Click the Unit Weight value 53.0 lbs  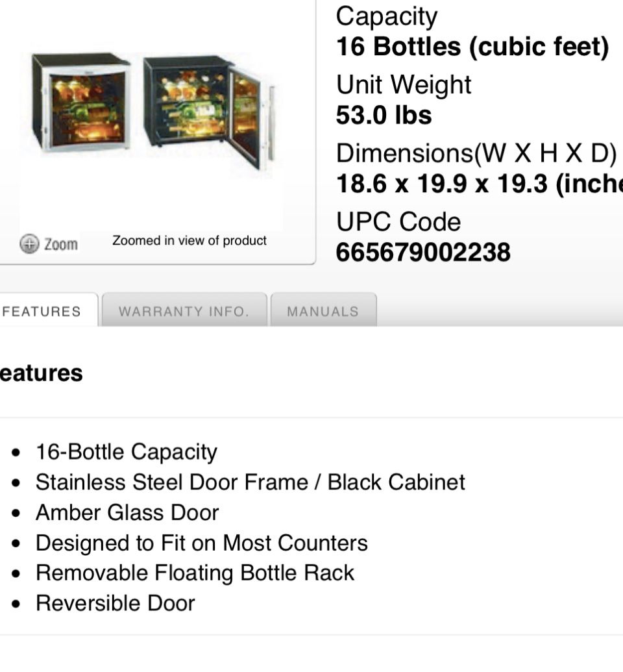[x=383, y=116]
